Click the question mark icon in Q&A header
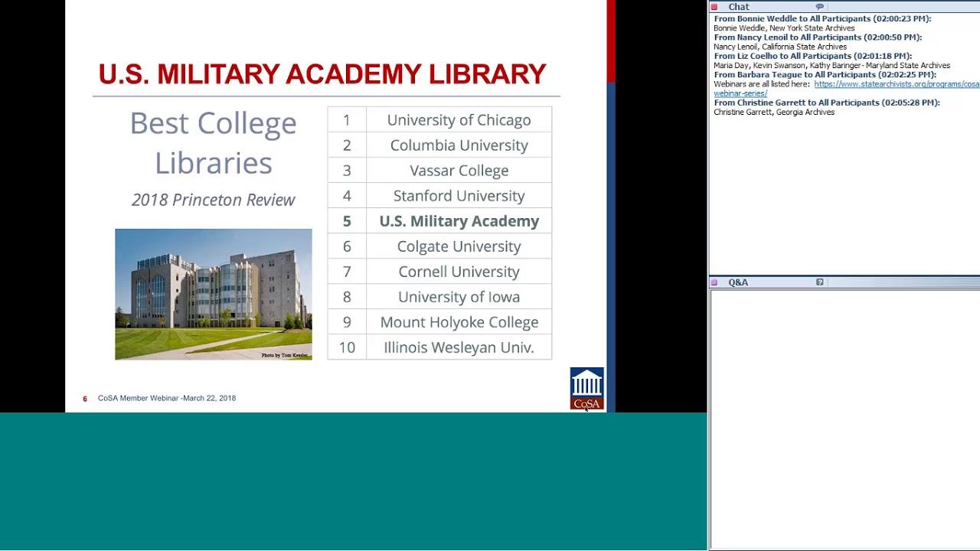This screenshot has width=980, height=551. (819, 282)
